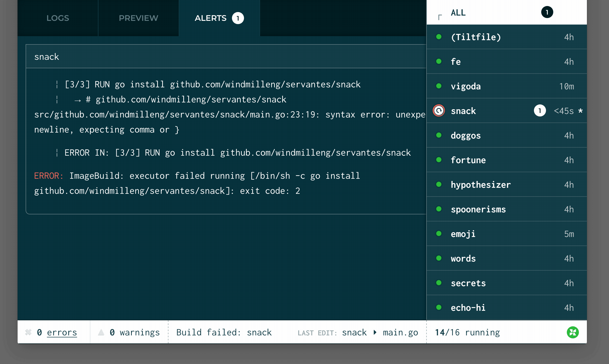Open the words resource

coord(507,258)
